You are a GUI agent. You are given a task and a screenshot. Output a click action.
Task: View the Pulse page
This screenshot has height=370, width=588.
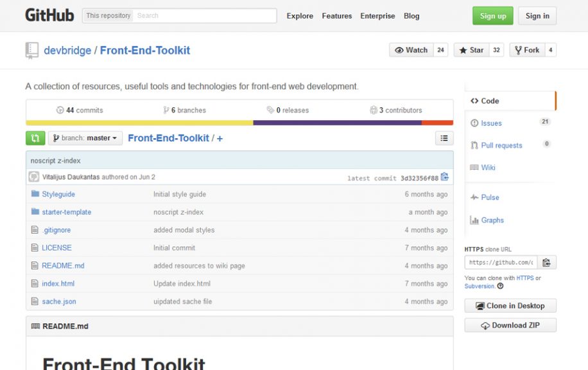[489, 197]
